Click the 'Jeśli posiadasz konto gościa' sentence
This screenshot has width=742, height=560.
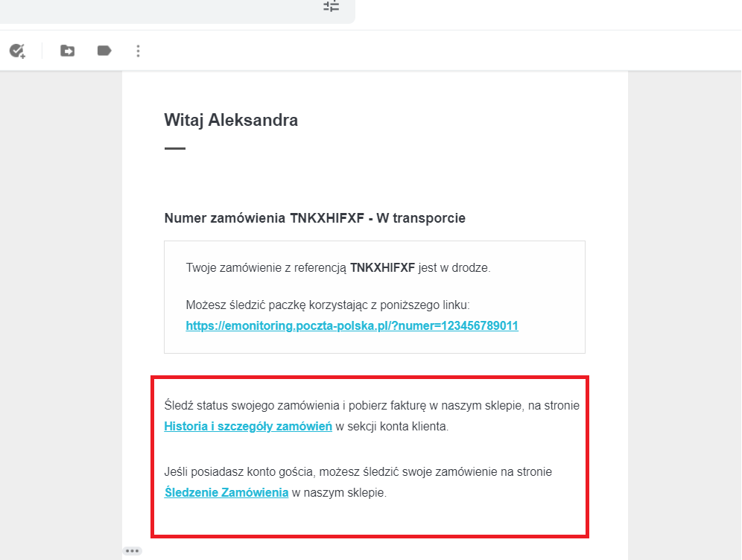(x=358, y=471)
